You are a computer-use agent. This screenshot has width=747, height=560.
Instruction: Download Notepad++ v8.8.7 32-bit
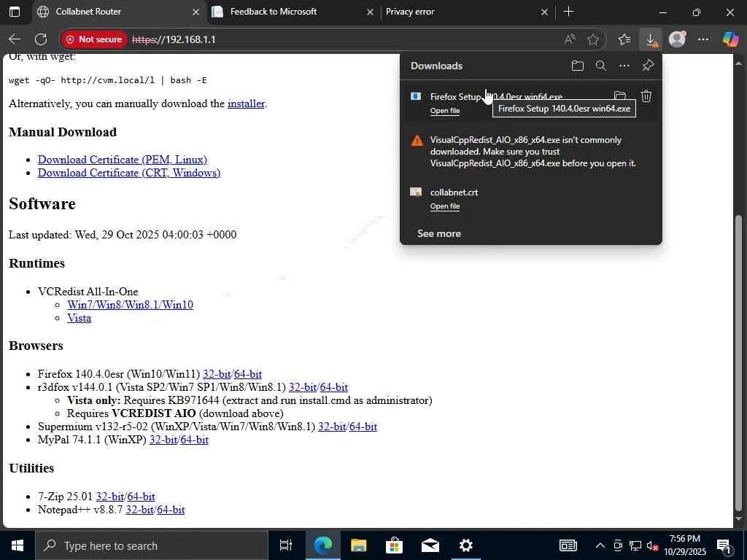click(139, 510)
